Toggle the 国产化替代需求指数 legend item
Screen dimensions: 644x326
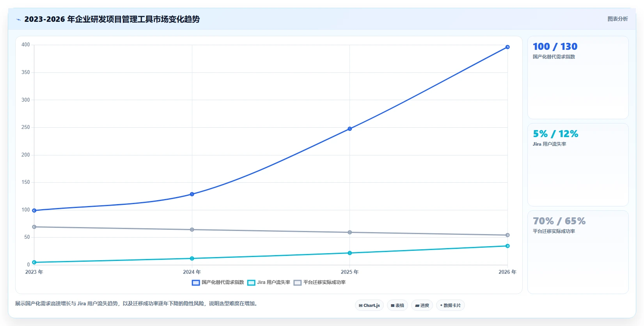[x=218, y=282]
